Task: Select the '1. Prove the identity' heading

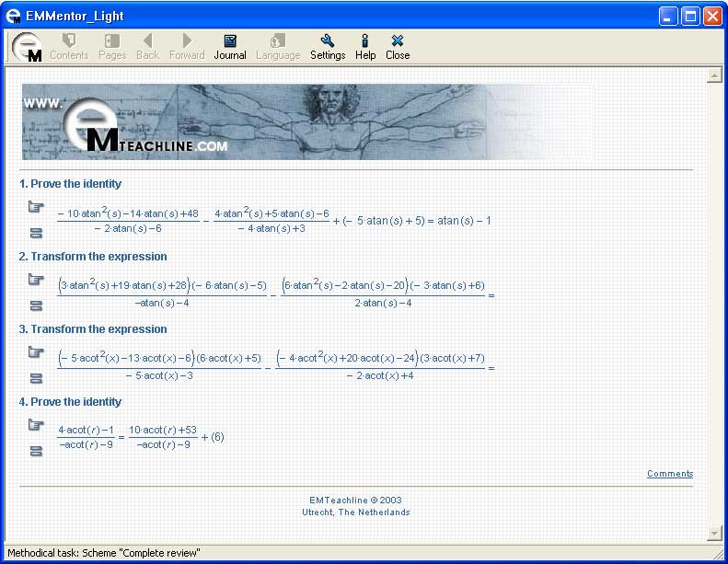Action: click(x=71, y=184)
